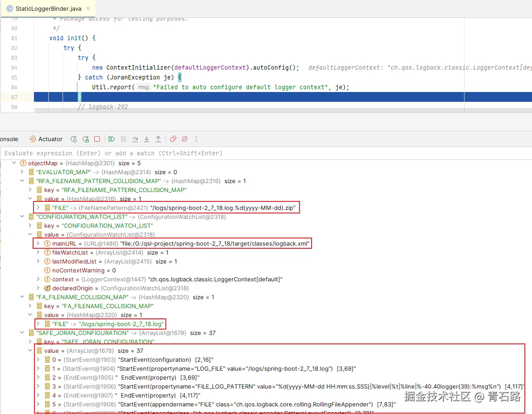Click the inline defaultLoggerContext debug hint
The width and height of the screenshot is (532, 414).
(420, 67)
